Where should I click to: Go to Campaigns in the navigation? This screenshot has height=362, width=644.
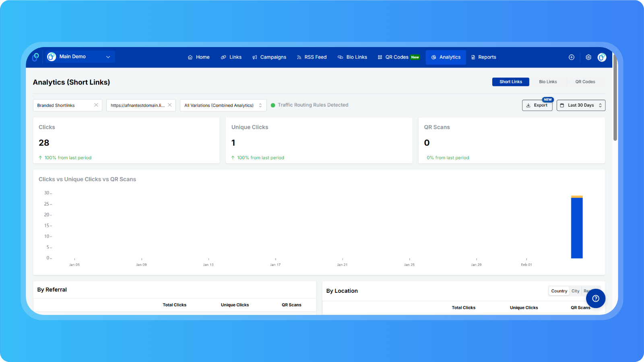click(269, 57)
